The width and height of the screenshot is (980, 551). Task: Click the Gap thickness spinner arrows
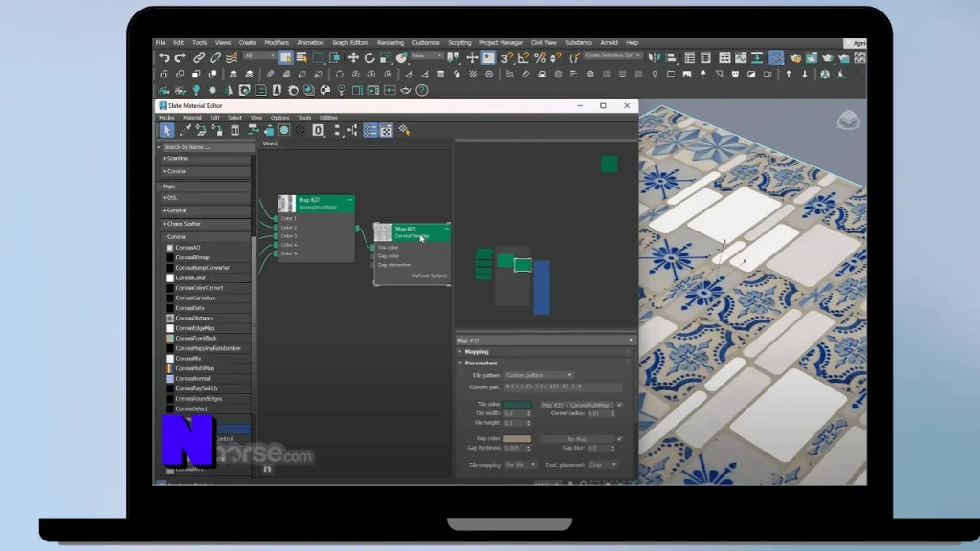click(528, 448)
